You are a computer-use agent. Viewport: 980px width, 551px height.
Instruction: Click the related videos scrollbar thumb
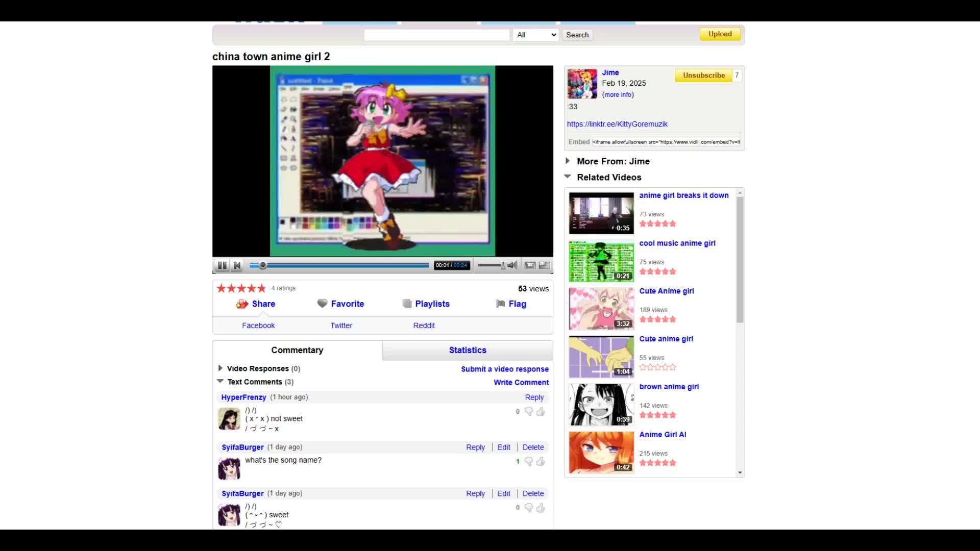(x=740, y=260)
